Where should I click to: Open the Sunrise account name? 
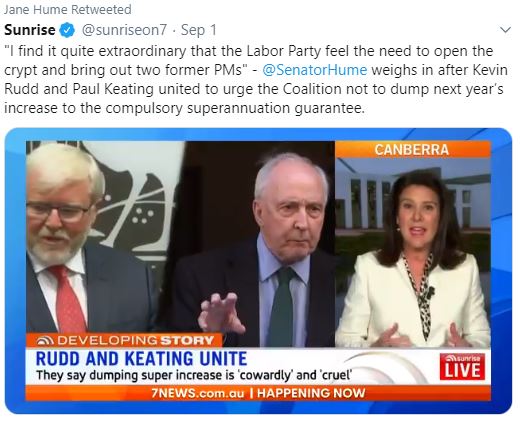30,30
